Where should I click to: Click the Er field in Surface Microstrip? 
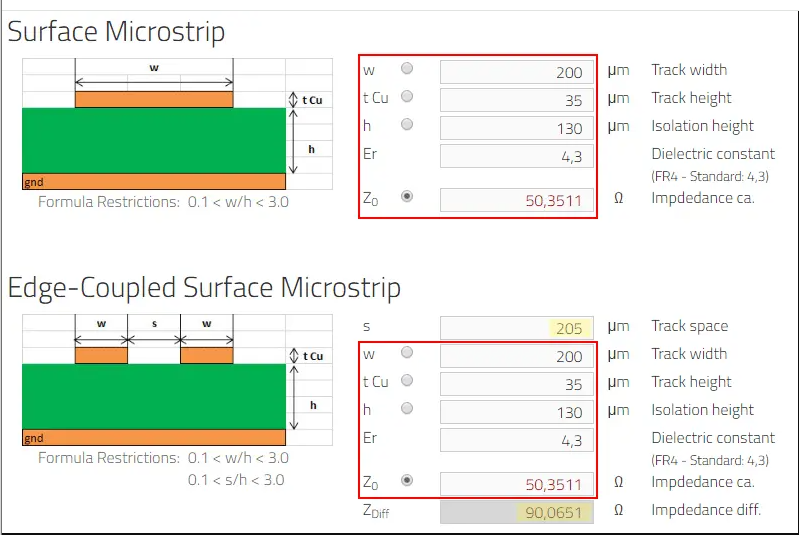[517, 156]
